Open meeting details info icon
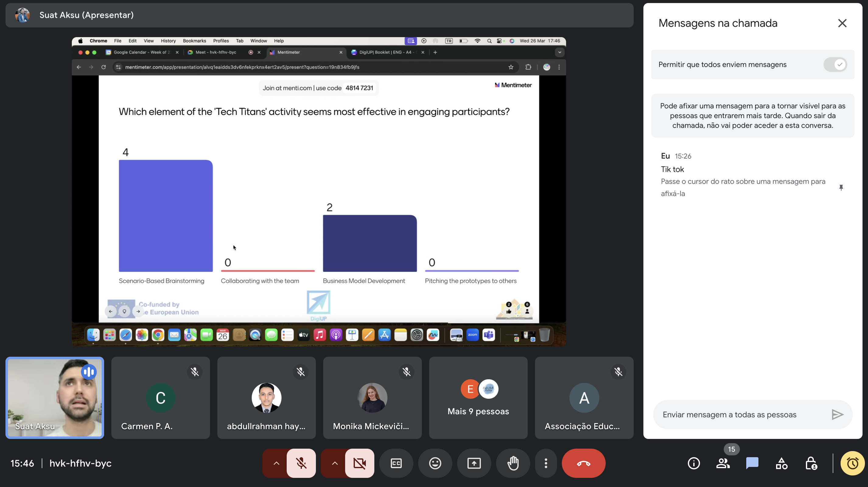 click(693, 463)
